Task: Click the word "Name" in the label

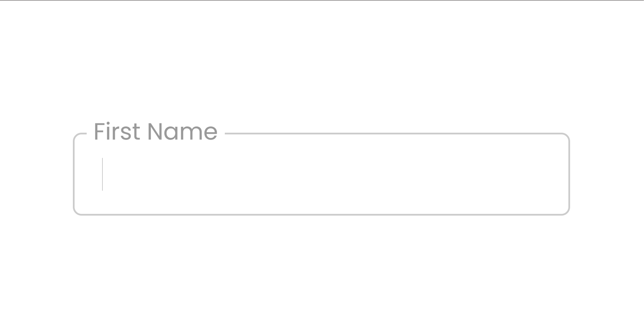Action: [182, 132]
